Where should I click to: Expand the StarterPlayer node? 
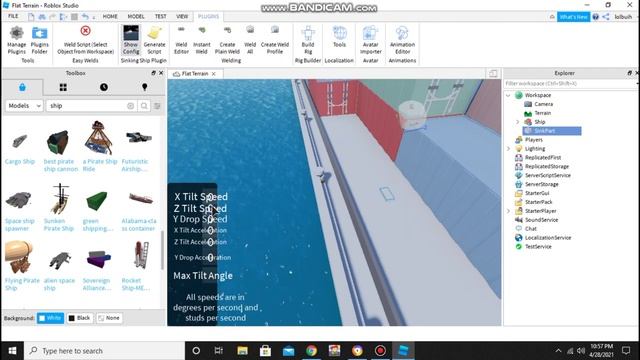(508, 211)
